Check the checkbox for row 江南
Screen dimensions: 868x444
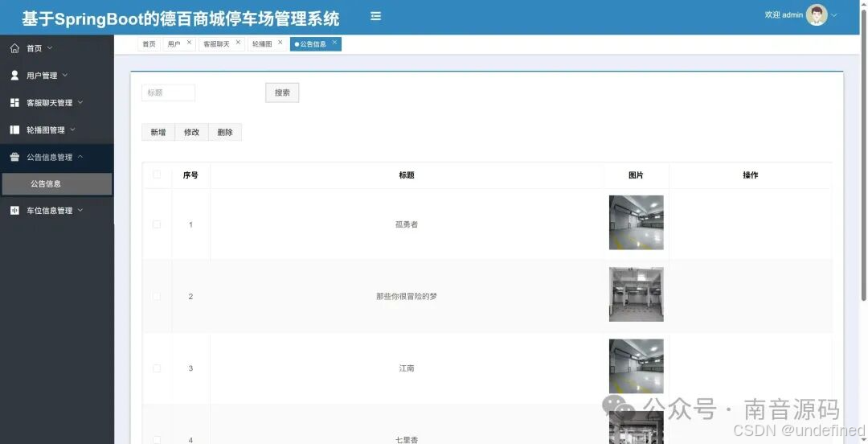point(157,368)
